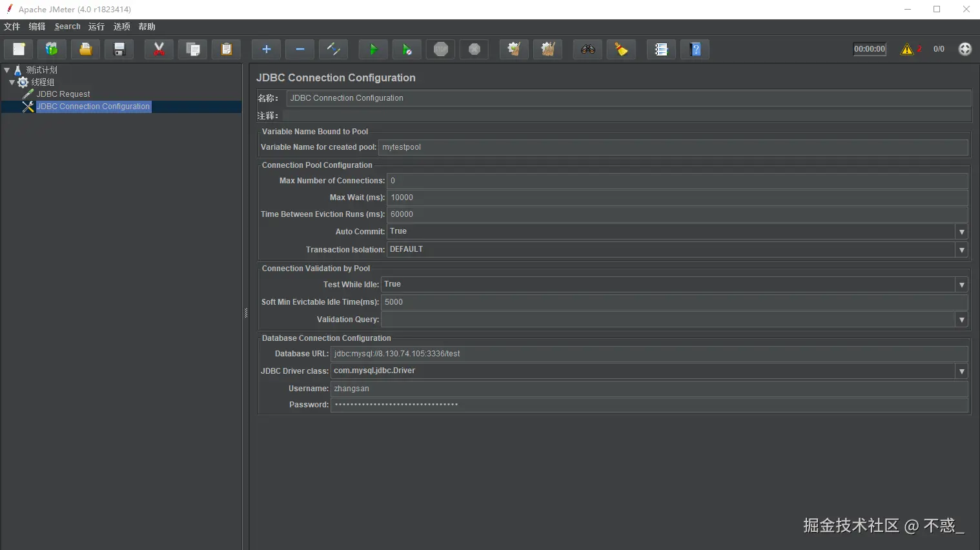The width and height of the screenshot is (980, 550).
Task: Create a new test plan from toolbar
Action: click(x=19, y=49)
